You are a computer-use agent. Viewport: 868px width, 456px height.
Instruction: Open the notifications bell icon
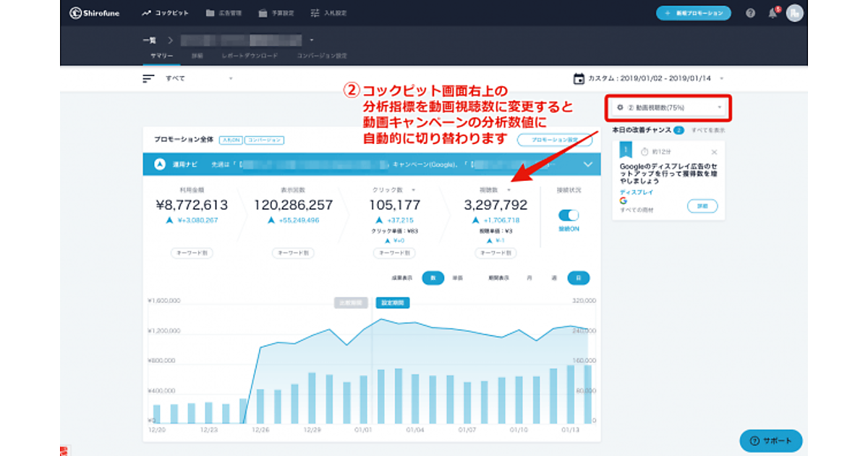click(773, 13)
